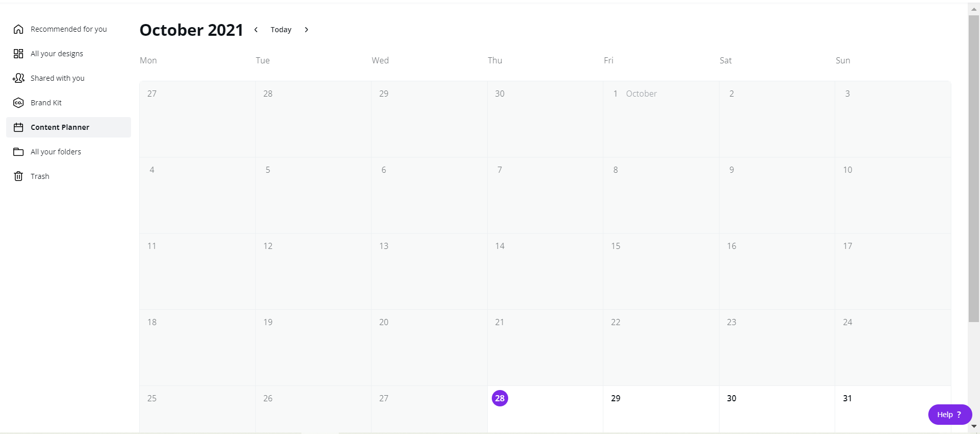Click the calendar icon for Content Planner
The image size is (980, 434).
coord(18,127)
